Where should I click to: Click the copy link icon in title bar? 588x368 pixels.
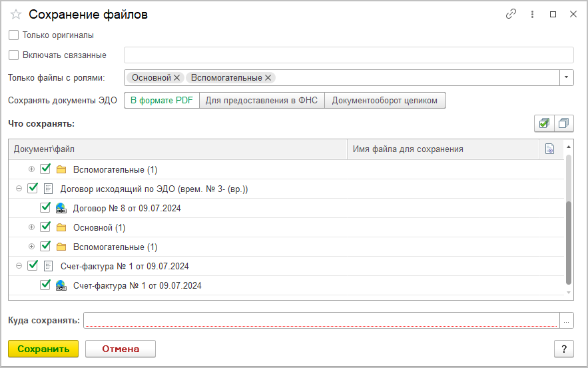(511, 14)
